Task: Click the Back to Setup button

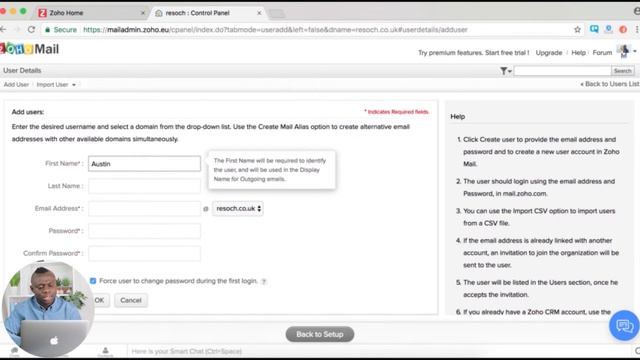Action: pyautogui.click(x=320, y=334)
